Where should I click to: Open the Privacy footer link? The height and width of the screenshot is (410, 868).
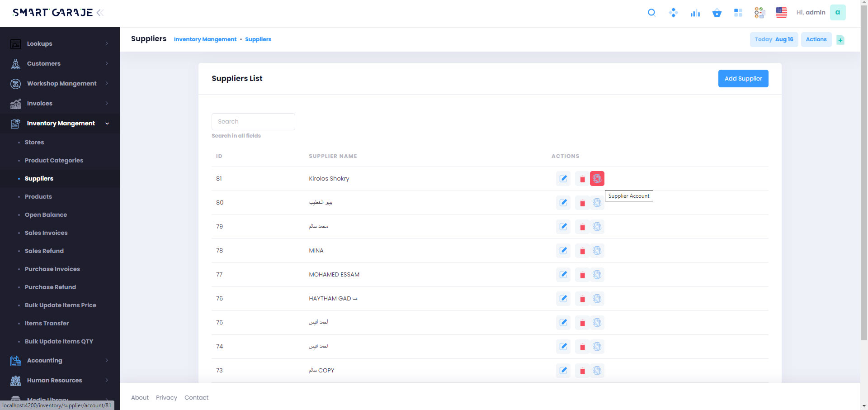tap(166, 398)
